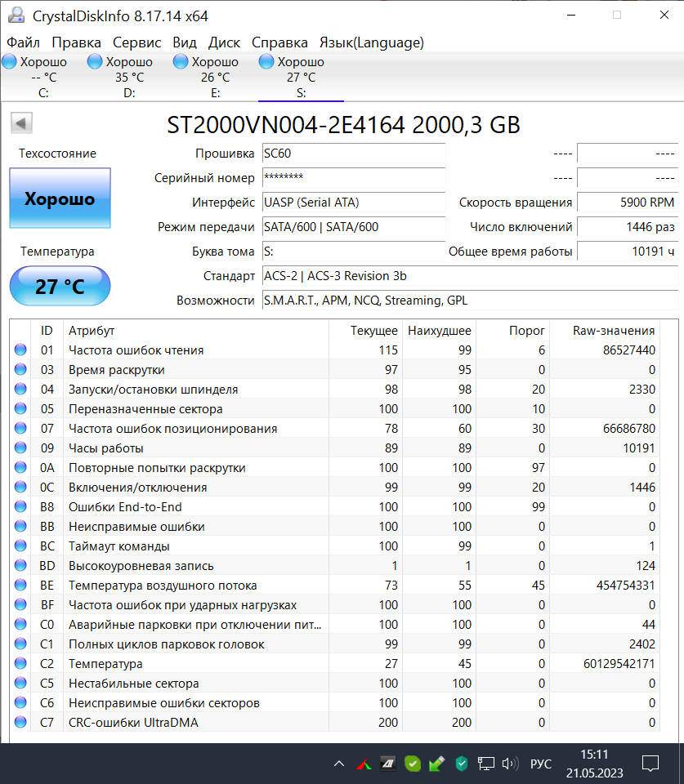The width and height of the screenshot is (684, 784).
Task: Open the Вид menu
Action: point(185,42)
